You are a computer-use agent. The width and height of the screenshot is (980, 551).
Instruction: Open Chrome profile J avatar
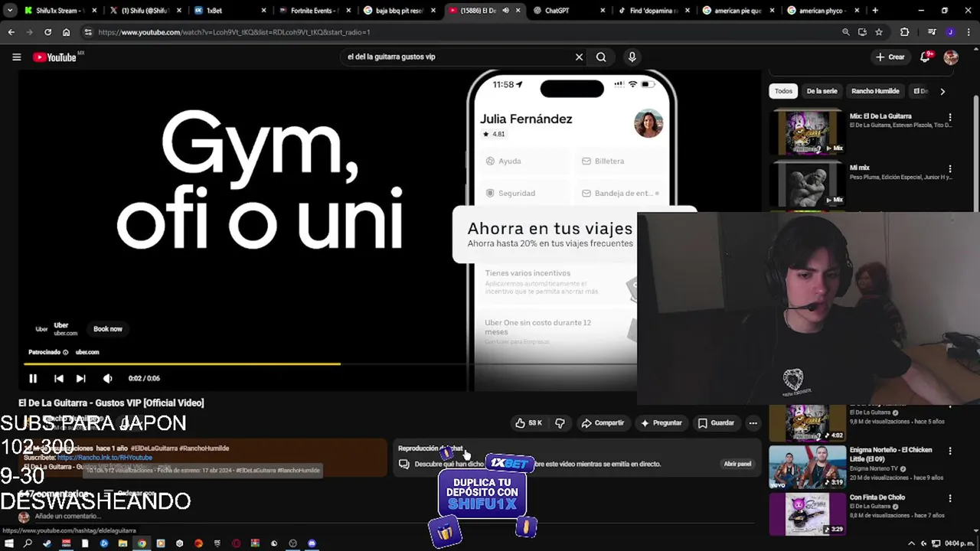click(x=950, y=32)
